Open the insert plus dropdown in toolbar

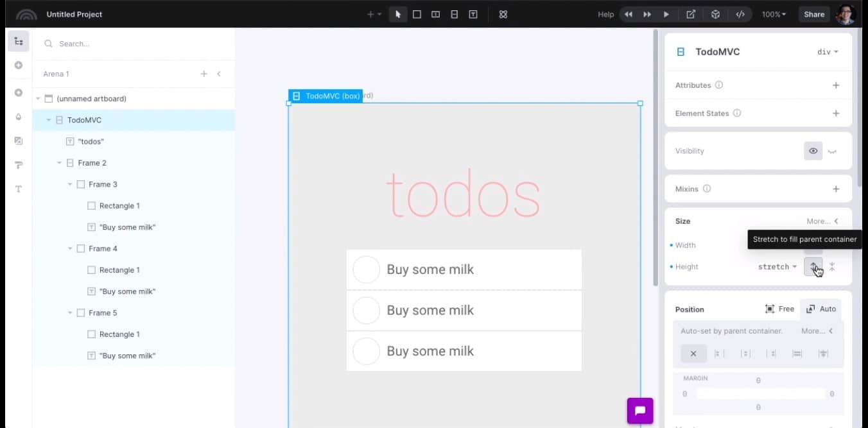pos(374,14)
